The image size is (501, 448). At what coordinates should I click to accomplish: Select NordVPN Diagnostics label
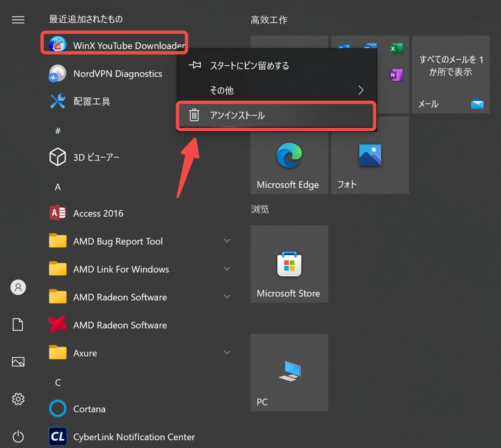(118, 74)
